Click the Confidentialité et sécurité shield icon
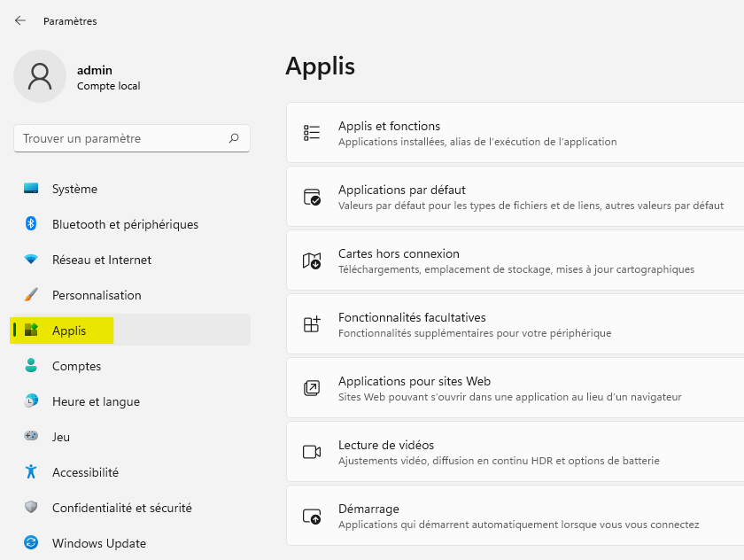Image resolution: width=744 pixels, height=560 pixels. pyautogui.click(x=31, y=508)
